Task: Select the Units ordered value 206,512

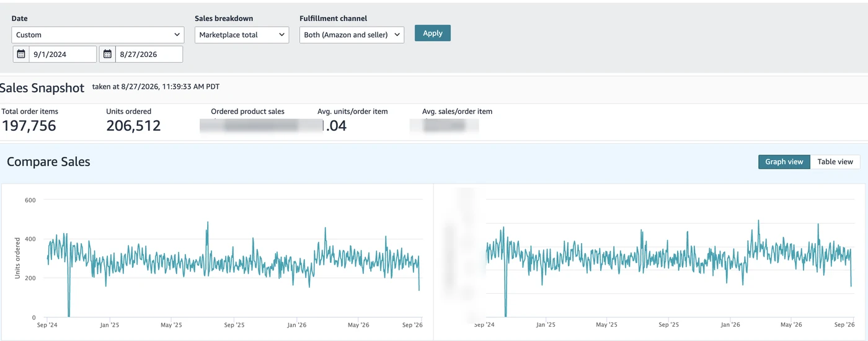Action: coord(133,126)
